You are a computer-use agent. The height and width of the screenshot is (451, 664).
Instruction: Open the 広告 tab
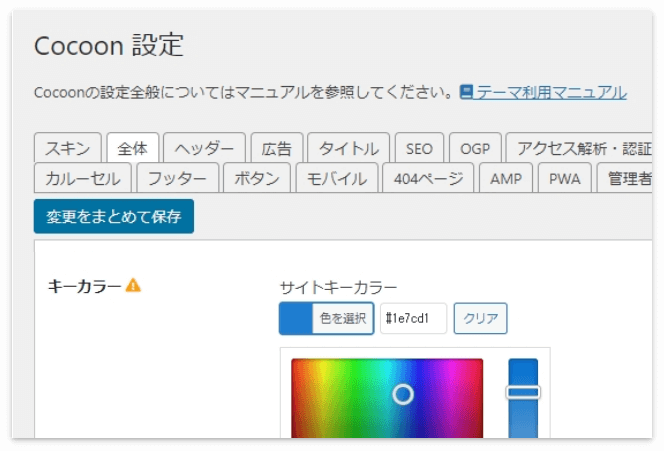277,148
